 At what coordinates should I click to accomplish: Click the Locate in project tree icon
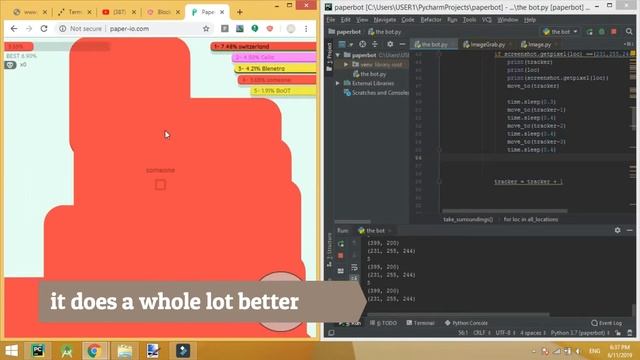click(x=362, y=44)
